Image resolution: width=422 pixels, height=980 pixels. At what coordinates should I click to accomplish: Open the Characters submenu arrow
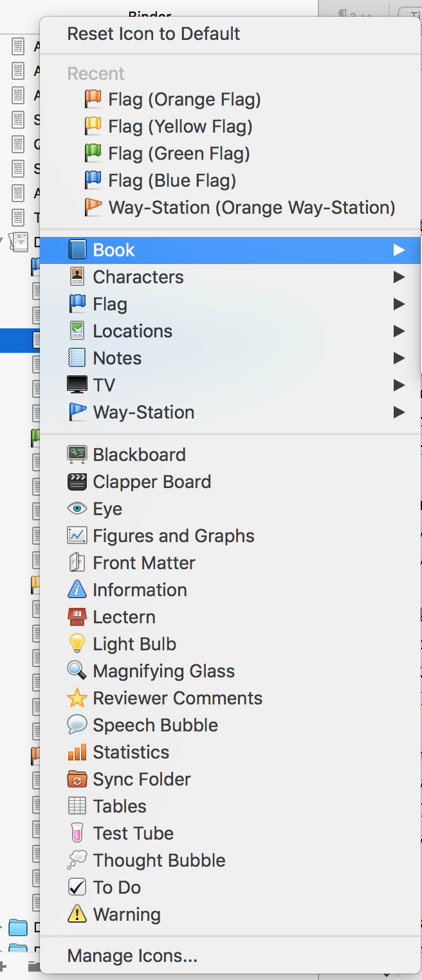click(399, 277)
